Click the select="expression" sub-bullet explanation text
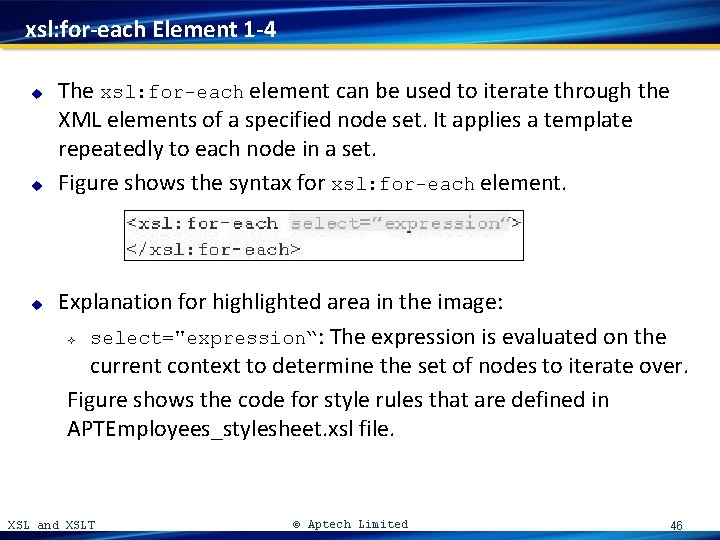The height and width of the screenshot is (540, 720). [x=389, y=351]
